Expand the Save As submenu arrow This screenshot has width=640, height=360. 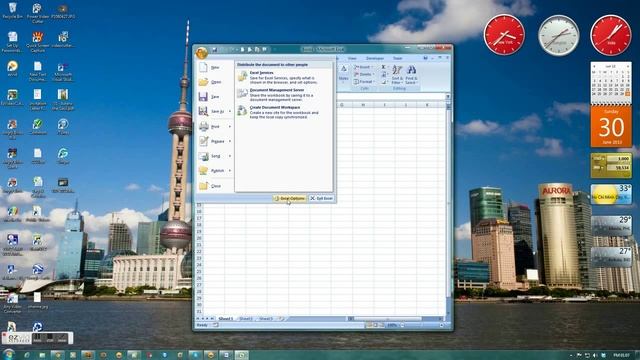[x=230, y=111]
